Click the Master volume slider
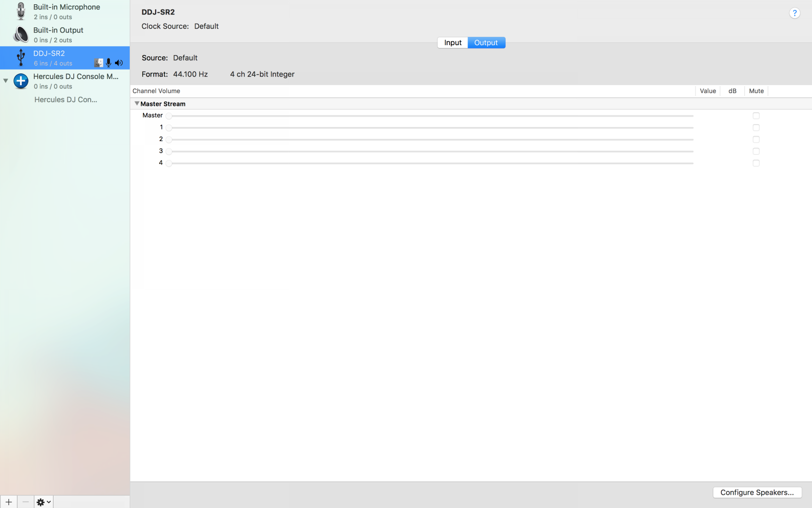812x508 pixels. pos(429,116)
